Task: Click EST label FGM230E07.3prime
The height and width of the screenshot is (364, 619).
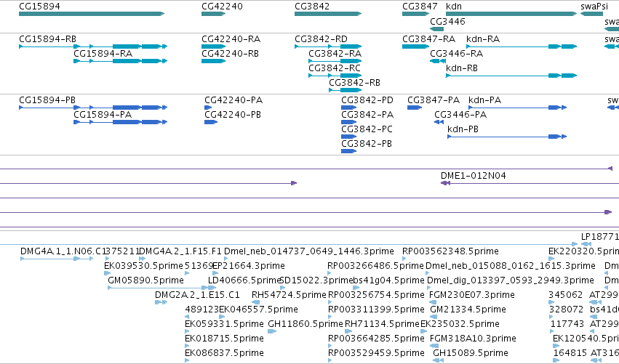Action: tap(472, 295)
